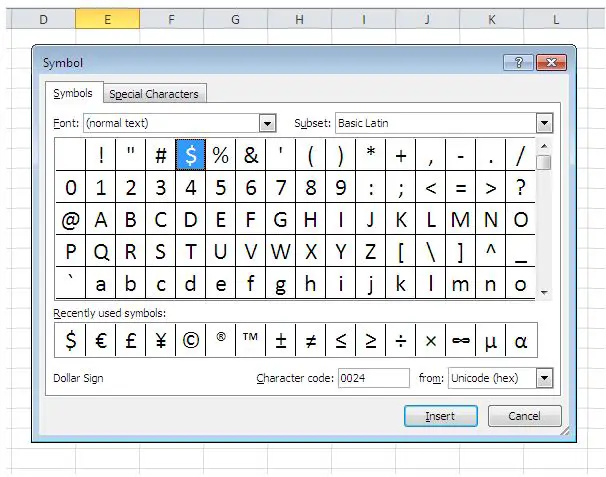Screen dimensions: 606x477
Task: Select the question mark symbol
Action: click(x=521, y=187)
